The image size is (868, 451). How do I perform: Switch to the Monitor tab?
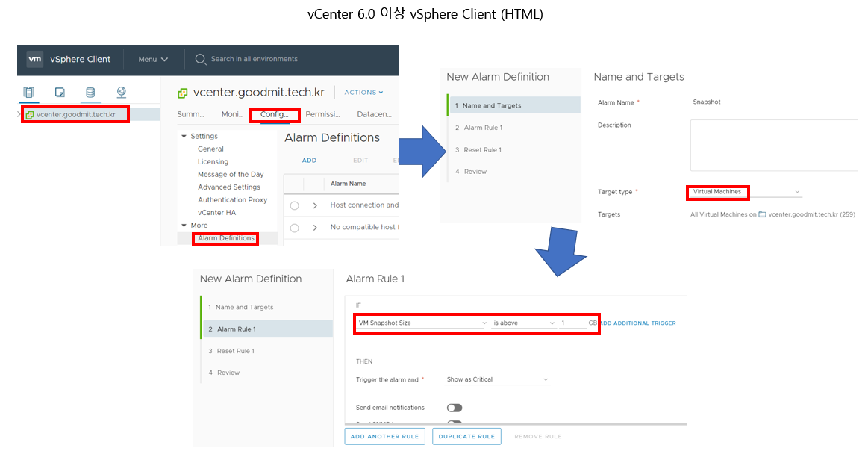232,114
